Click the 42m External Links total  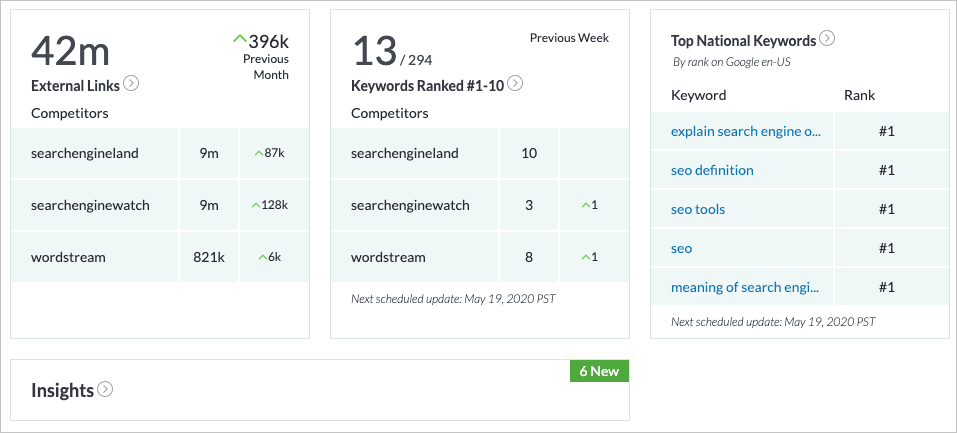point(70,50)
